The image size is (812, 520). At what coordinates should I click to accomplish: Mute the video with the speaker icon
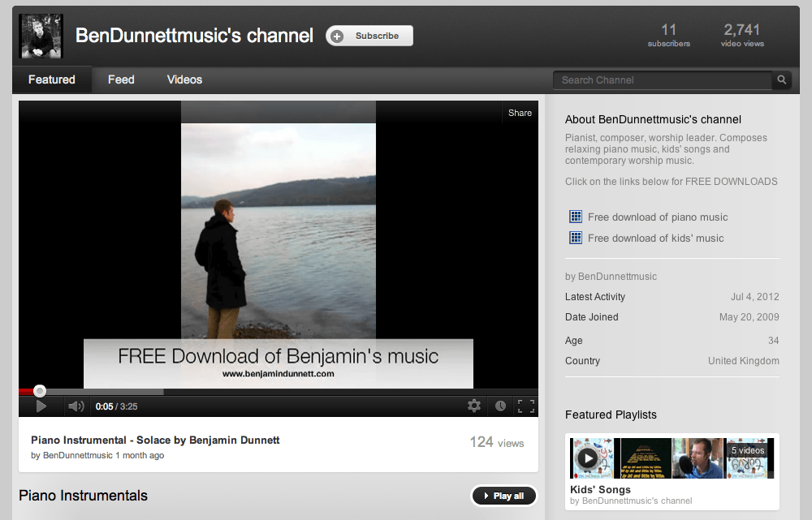click(x=76, y=406)
